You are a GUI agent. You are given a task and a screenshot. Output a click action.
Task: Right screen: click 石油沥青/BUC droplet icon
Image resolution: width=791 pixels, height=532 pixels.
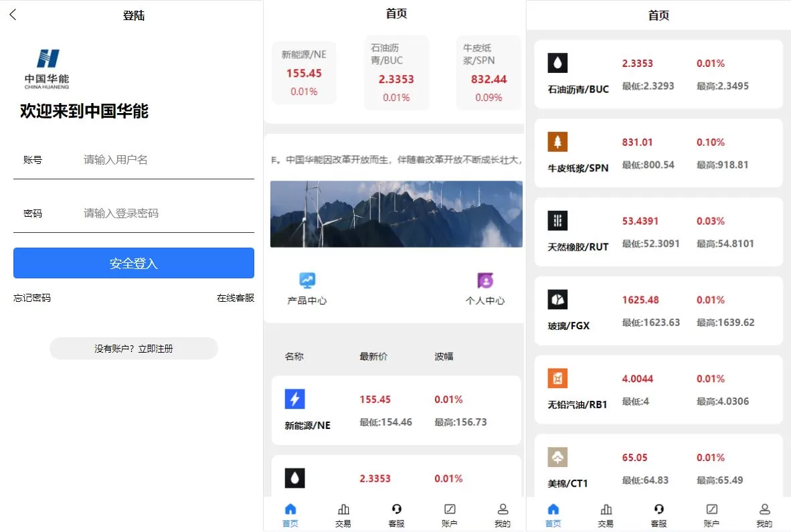[557, 63]
